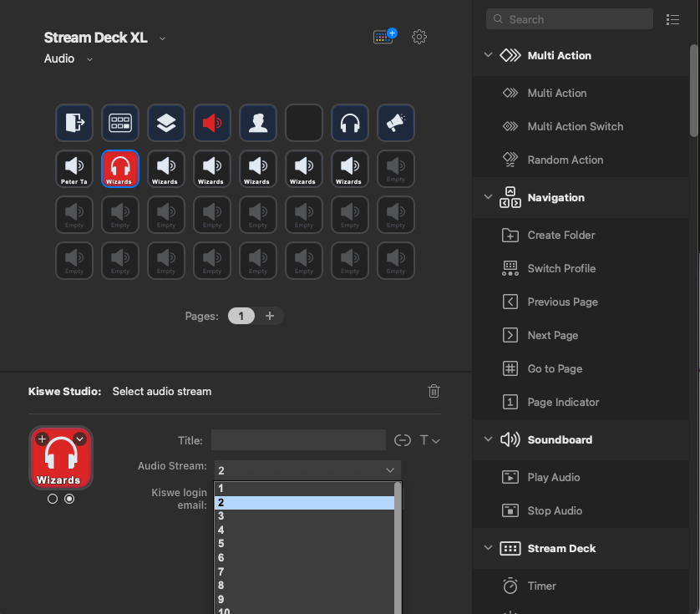Viewport: 700px width, 614px height.
Task: Open chevron menu on Wizards key preview
Action: point(80,439)
